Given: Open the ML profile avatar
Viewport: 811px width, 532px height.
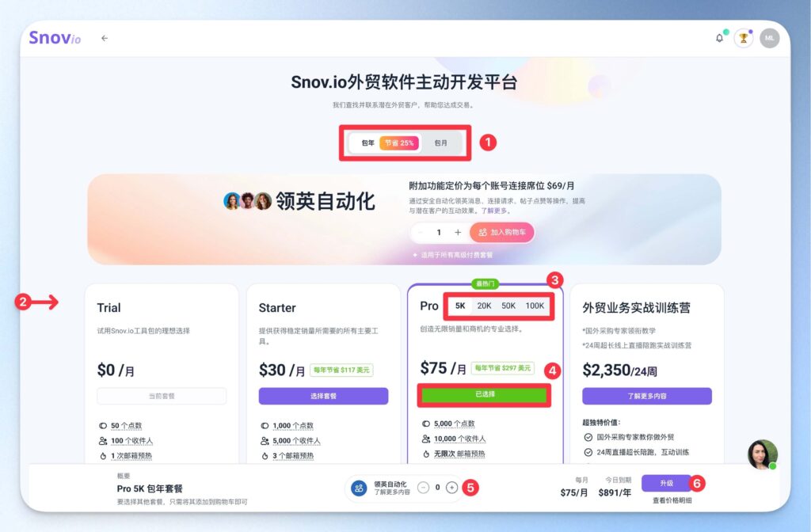Looking at the screenshot, I should click(x=769, y=38).
